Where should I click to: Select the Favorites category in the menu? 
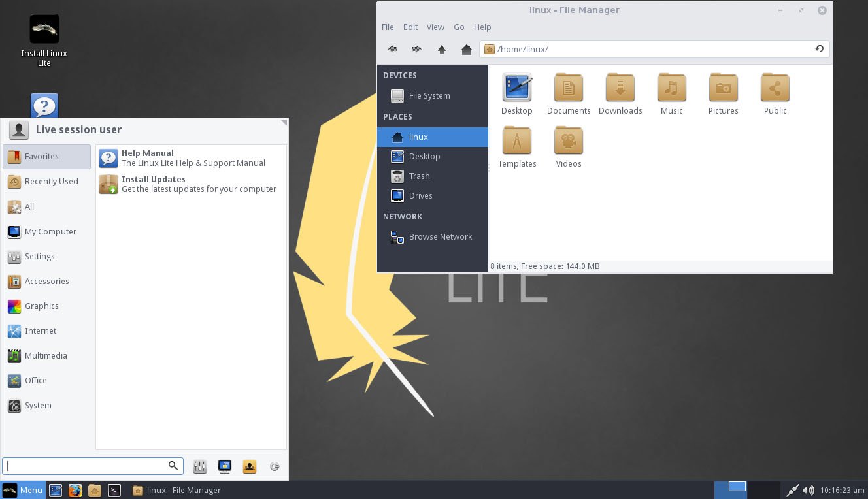[47, 156]
